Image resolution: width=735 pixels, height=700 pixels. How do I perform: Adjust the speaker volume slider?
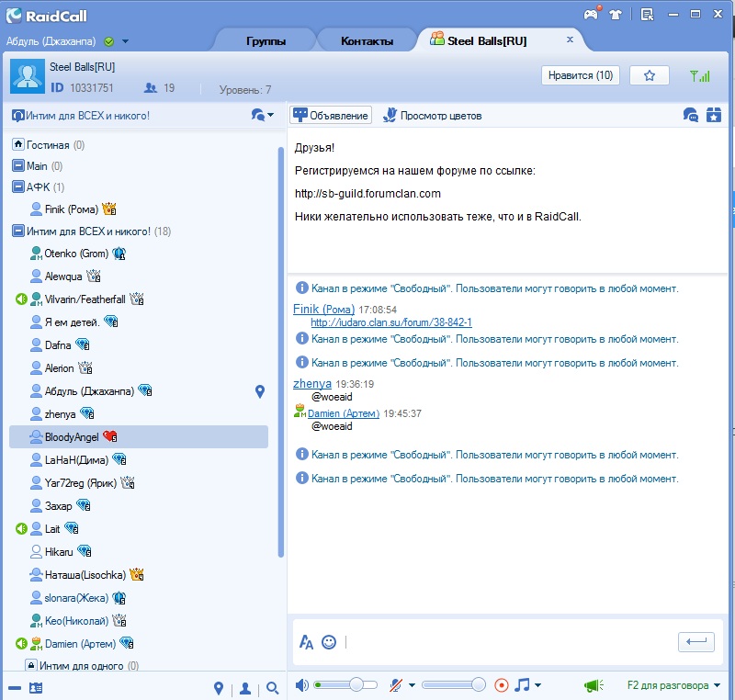(346, 685)
